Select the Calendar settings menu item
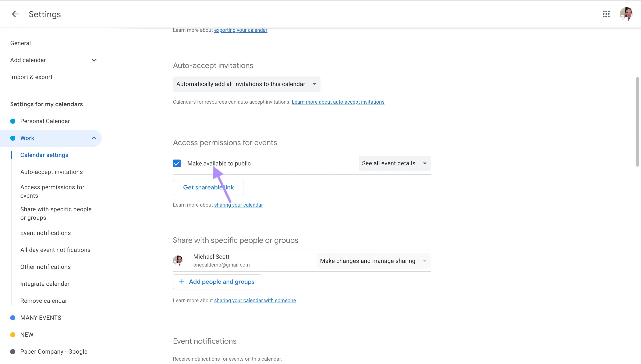The width and height of the screenshot is (641, 364). click(x=44, y=154)
